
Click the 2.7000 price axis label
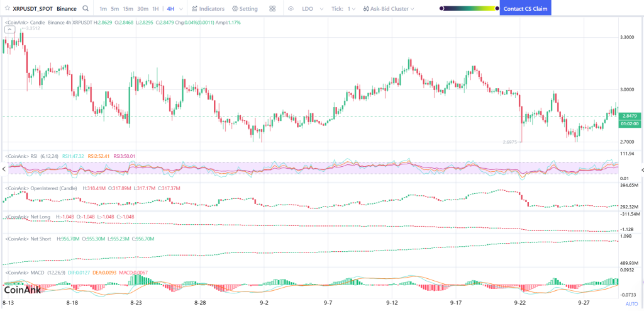coord(627,142)
